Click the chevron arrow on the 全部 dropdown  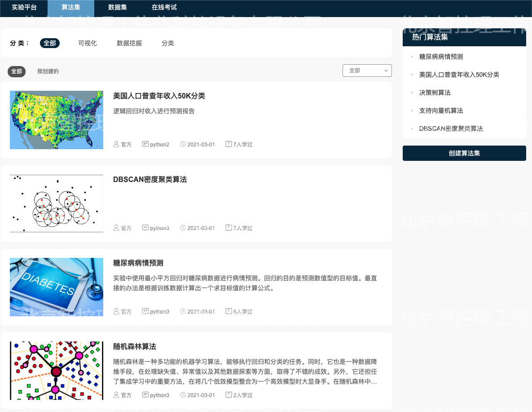coord(386,71)
